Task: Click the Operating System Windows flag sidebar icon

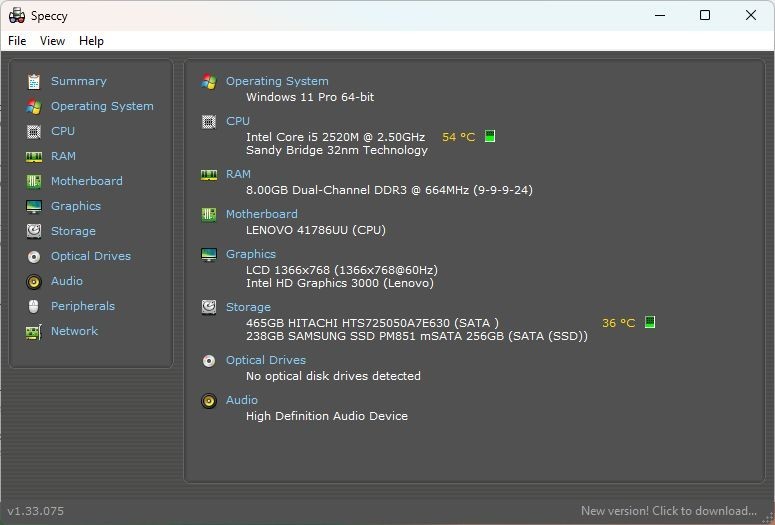Action: (34, 106)
